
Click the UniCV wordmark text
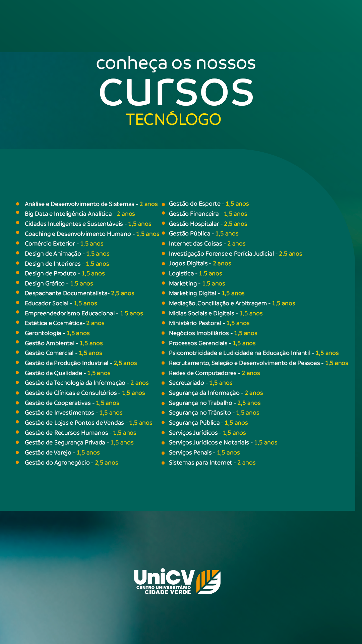coord(164,578)
